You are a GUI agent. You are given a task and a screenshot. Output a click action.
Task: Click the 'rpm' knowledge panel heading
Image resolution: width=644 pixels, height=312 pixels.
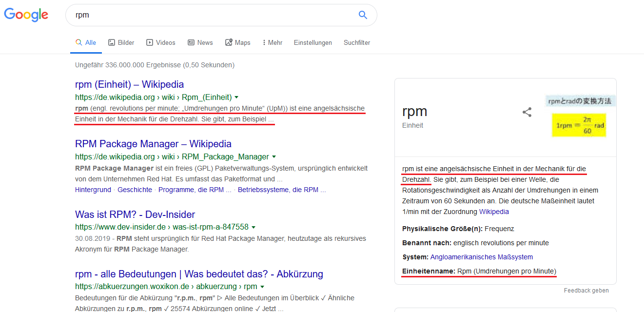415,111
